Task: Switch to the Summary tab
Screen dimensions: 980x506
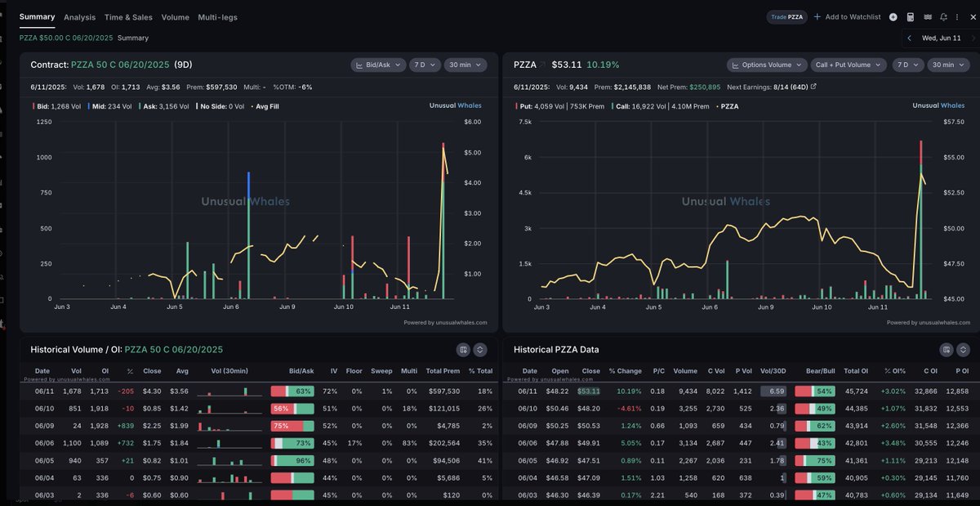Action: (37, 16)
